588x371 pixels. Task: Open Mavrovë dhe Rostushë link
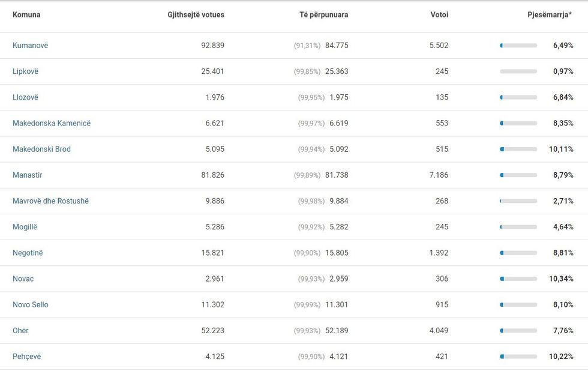point(50,201)
